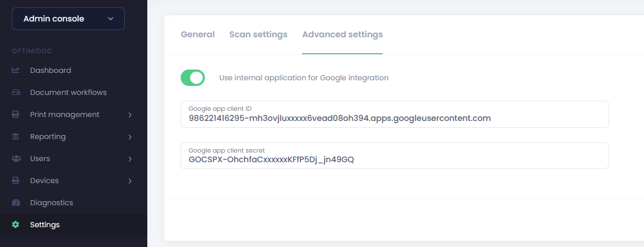
Task: Switch to the General tab
Action: pyautogui.click(x=198, y=34)
